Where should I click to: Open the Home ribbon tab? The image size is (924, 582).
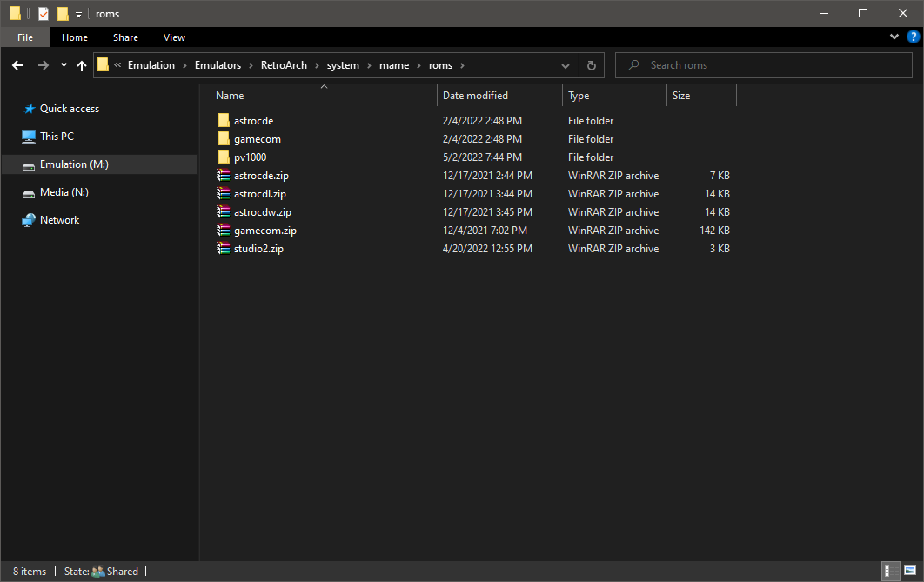click(x=75, y=37)
